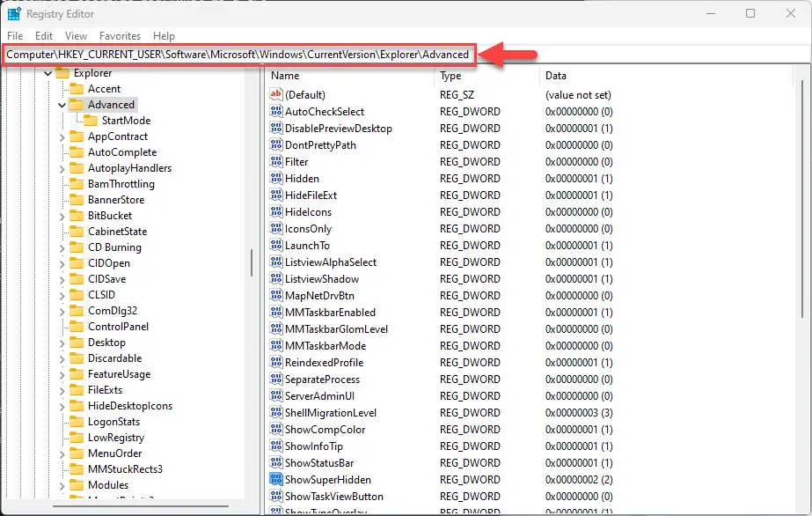
Task: Select the Desktop key in tree
Action: pyautogui.click(x=106, y=343)
